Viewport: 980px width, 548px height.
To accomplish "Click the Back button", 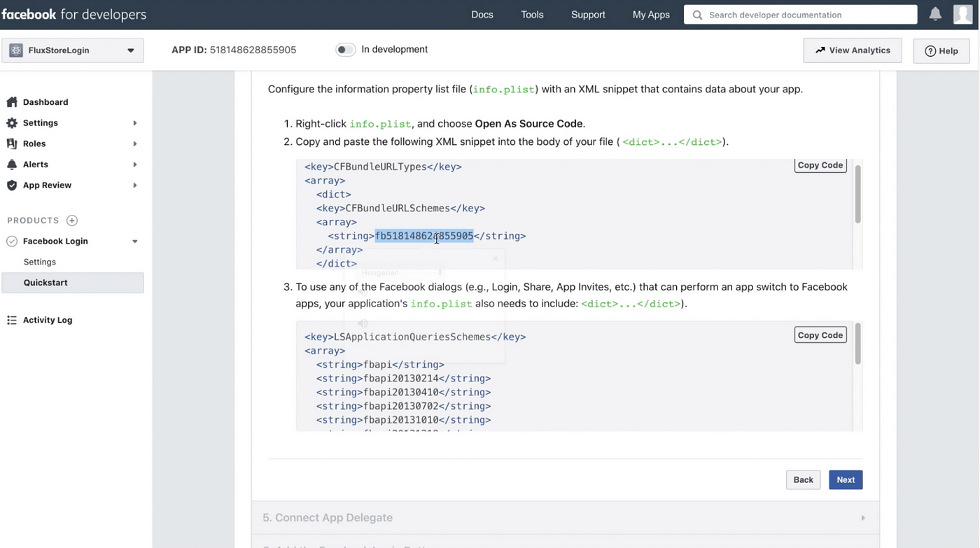I will [803, 479].
